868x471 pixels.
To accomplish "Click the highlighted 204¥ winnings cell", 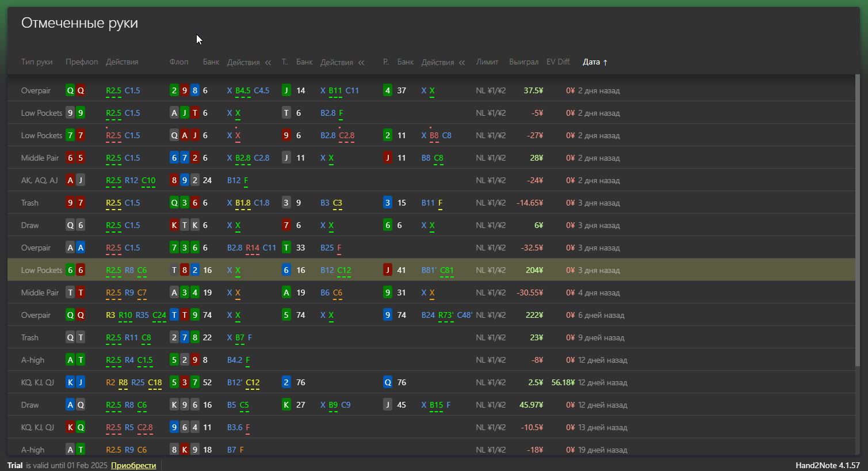I will click(x=534, y=270).
